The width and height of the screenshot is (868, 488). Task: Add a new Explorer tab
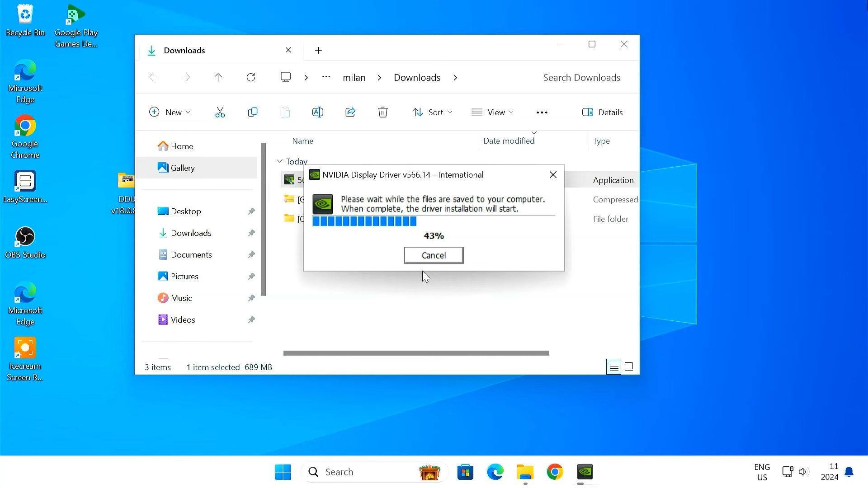point(318,50)
